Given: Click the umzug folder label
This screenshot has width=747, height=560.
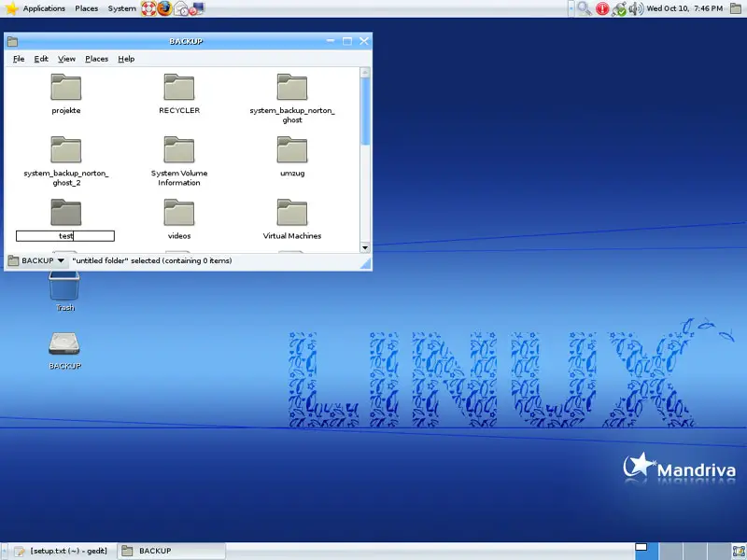Looking at the screenshot, I should (x=292, y=174).
